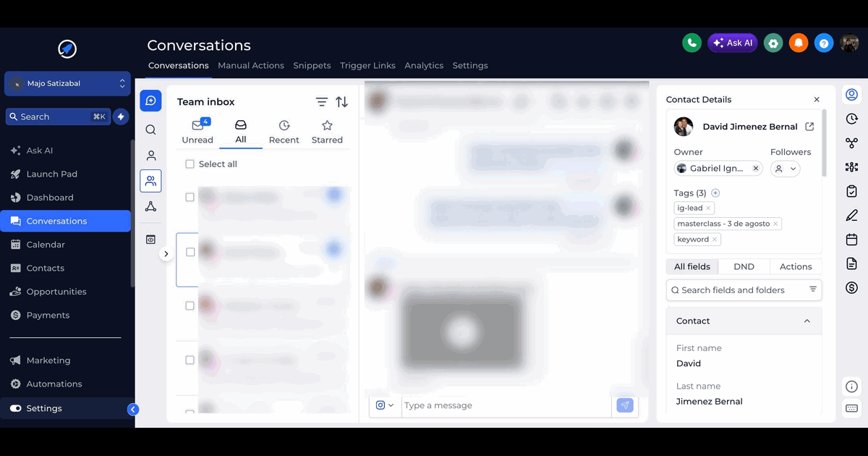
Task: Open the info icon in right rail
Action: pyautogui.click(x=851, y=387)
